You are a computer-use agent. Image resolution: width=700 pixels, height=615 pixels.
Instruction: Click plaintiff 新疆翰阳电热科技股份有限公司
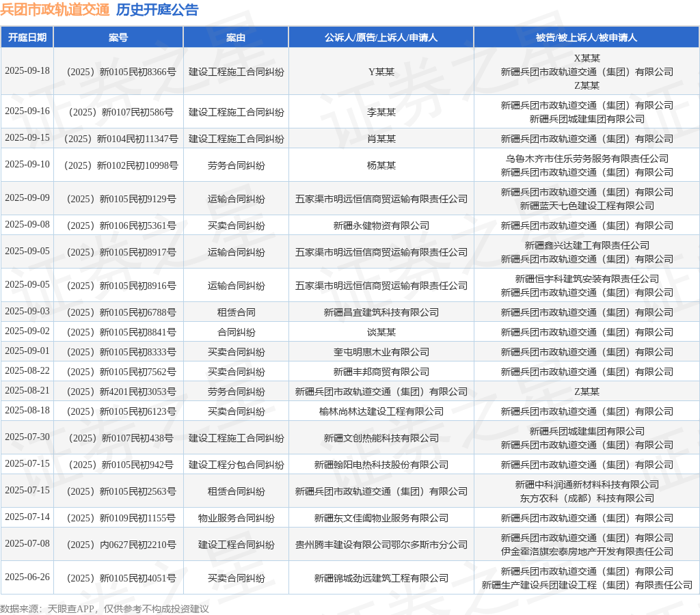click(x=381, y=465)
